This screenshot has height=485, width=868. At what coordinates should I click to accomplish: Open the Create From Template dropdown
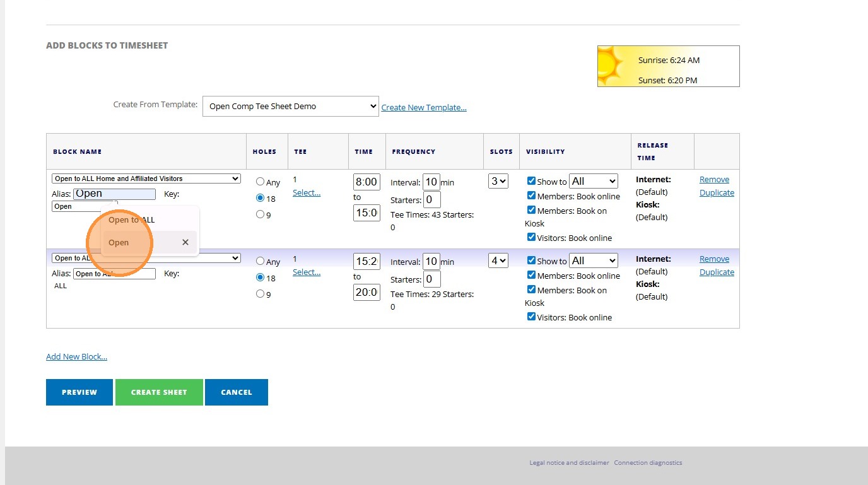(290, 107)
